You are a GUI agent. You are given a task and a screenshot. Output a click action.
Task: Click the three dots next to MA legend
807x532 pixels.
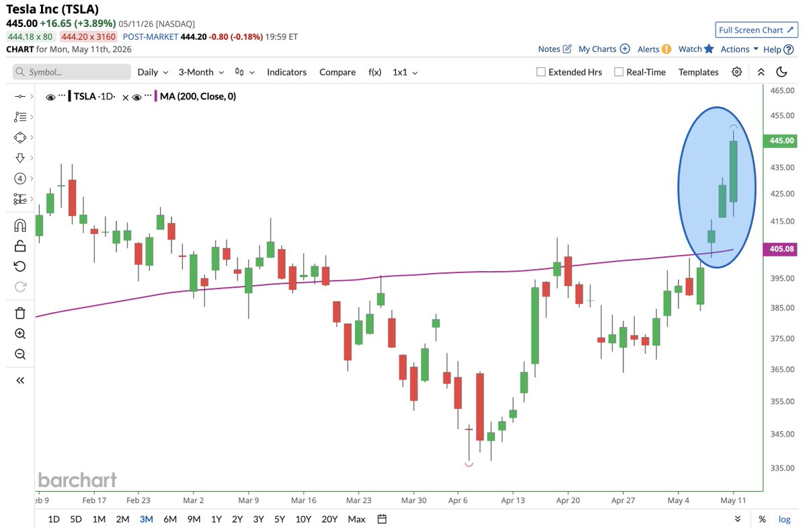pos(149,96)
